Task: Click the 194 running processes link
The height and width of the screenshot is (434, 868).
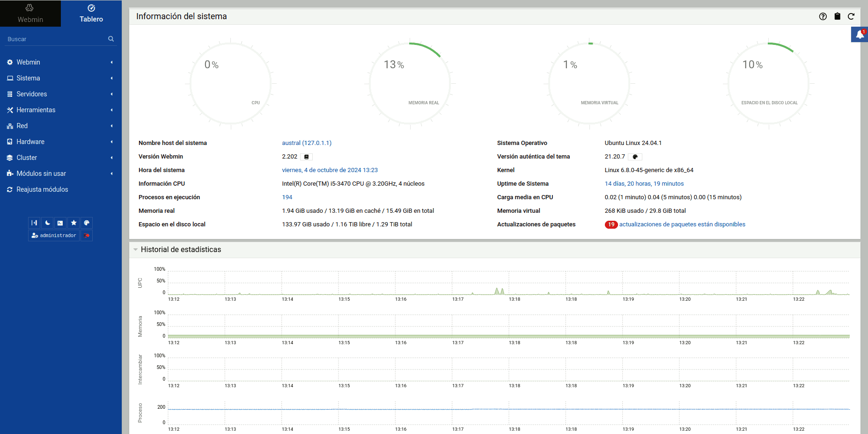Action: tap(287, 197)
